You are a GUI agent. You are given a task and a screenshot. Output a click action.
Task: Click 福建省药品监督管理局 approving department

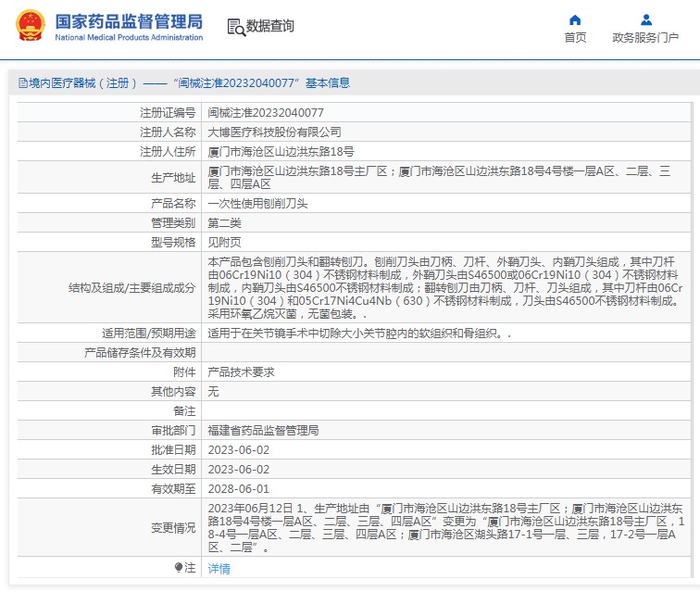click(x=263, y=430)
